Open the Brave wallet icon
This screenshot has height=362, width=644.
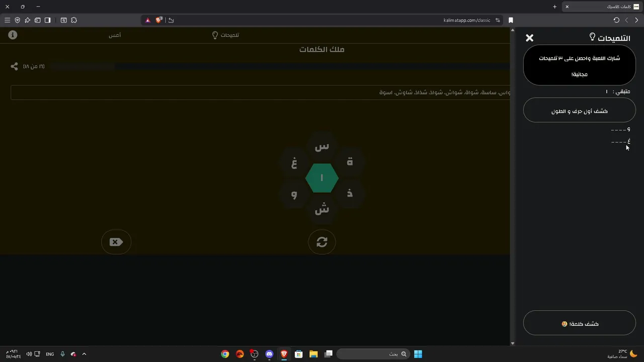pos(38,20)
